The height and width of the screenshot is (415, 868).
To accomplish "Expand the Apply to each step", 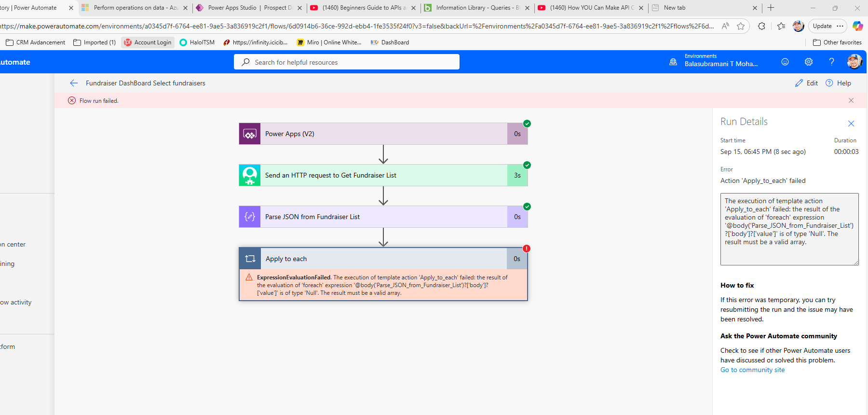I will click(x=383, y=259).
